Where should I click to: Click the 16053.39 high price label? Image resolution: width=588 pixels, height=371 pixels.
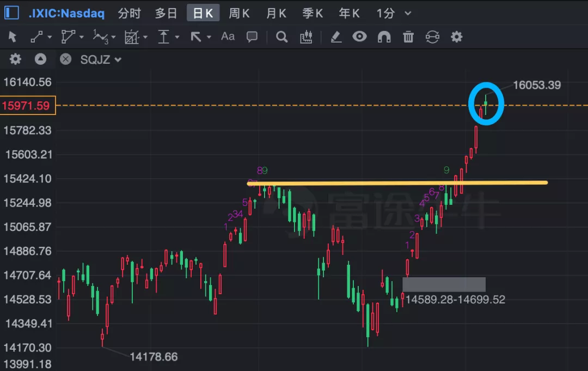[537, 85]
